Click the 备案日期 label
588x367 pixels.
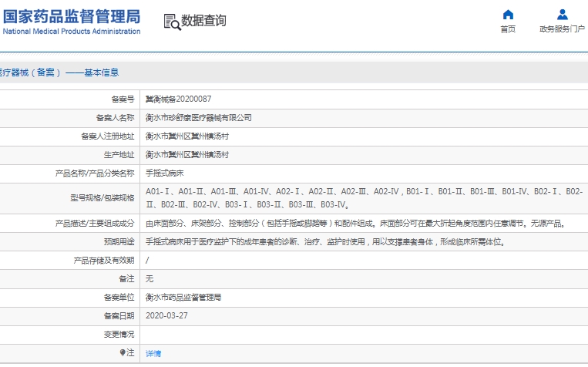click(119, 315)
